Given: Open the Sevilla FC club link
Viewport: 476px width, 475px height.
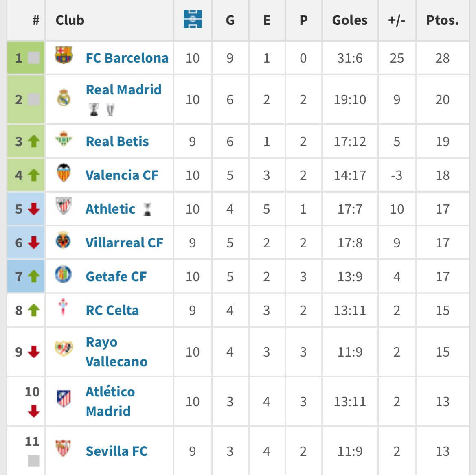Looking at the screenshot, I should [x=116, y=451].
